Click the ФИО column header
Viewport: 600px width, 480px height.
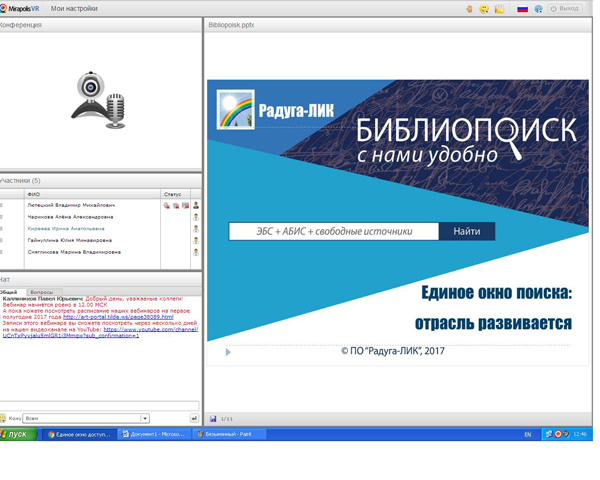tap(33, 194)
